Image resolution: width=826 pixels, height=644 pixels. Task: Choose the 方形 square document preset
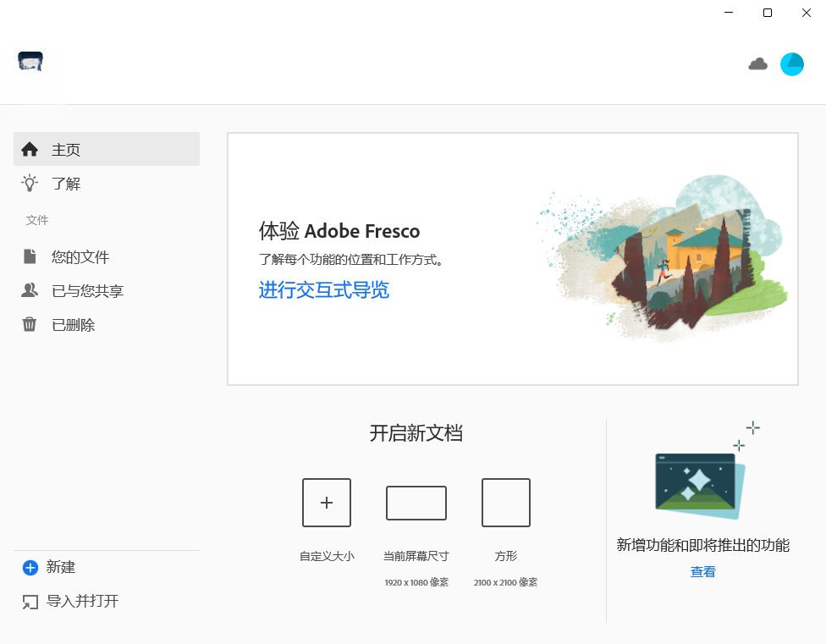(506, 503)
